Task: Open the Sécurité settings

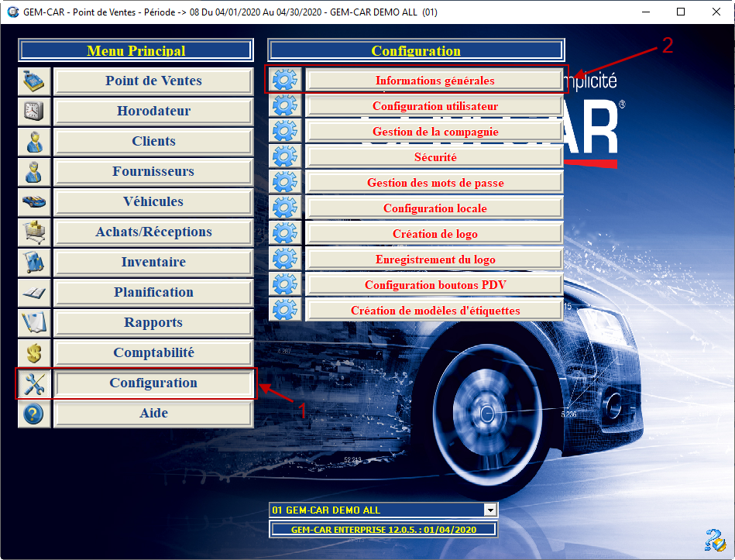Action: tap(434, 157)
